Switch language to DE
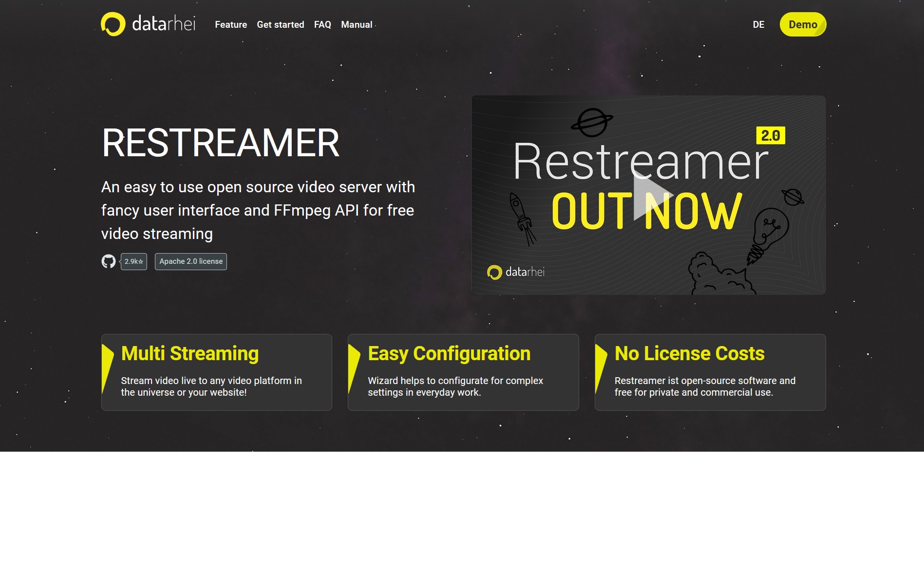 pos(758,25)
